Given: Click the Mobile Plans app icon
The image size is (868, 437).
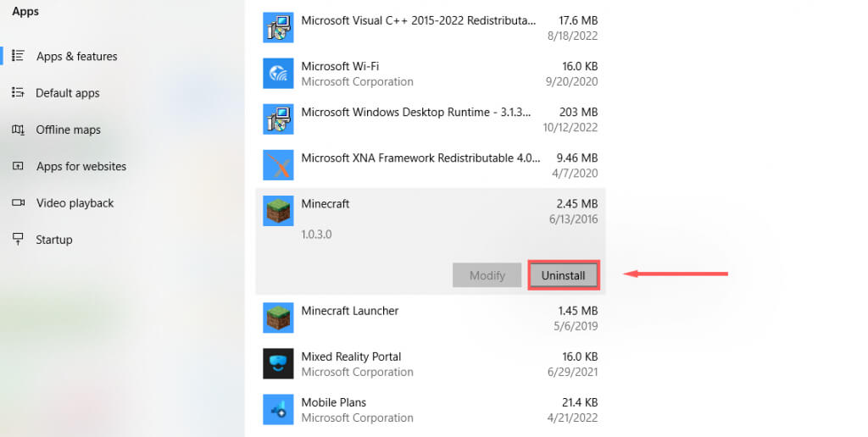Looking at the screenshot, I should pos(278,409).
